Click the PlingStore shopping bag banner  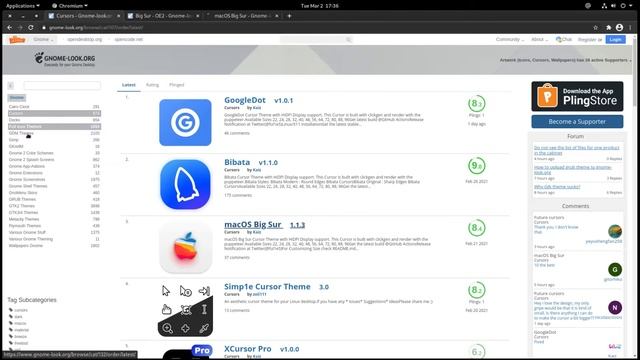click(x=577, y=96)
